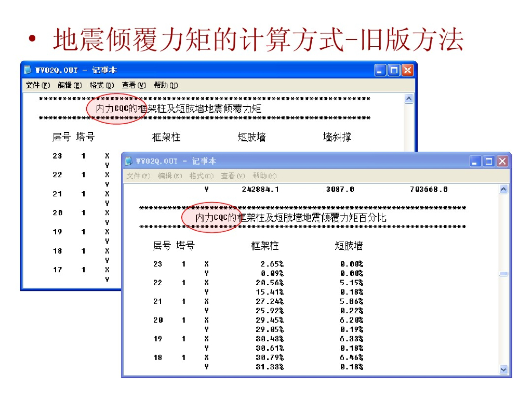Click floor number 17 in back window
Viewport: 532px width, 399px height.
tap(57, 270)
